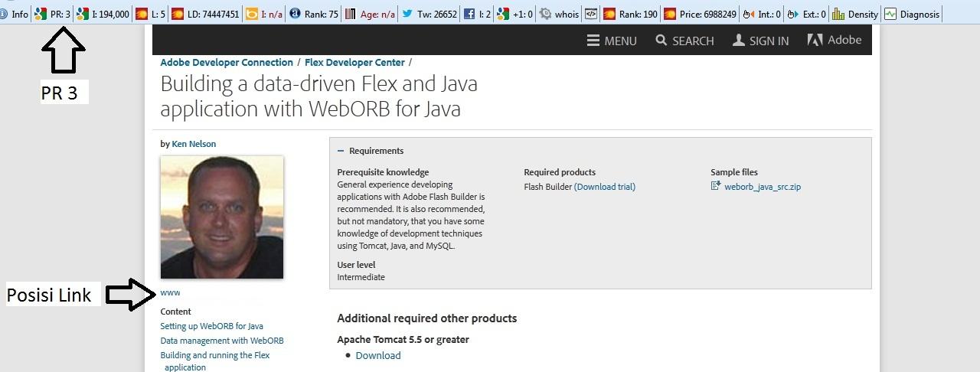Image resolution: width=980 pixels, height=372 pixels.
Task: Collapse the Requirements section
Action: click(341, 151)
